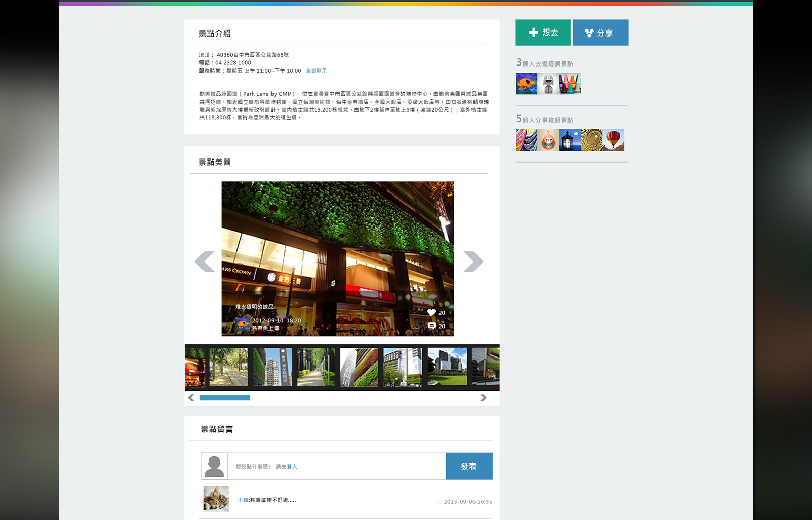Go to next photo with large right arrow
Viewport: 812px width, 520px height.
coord(473,262)
